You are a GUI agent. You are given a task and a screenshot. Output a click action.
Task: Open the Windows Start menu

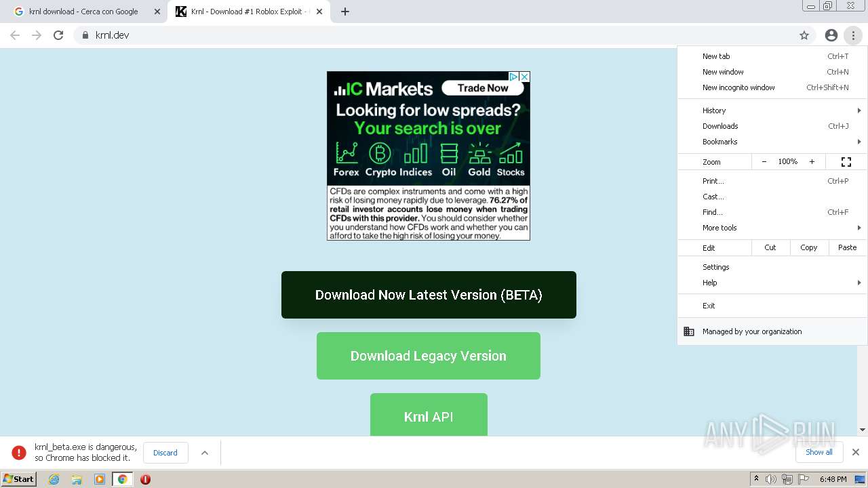click(18, 479)
